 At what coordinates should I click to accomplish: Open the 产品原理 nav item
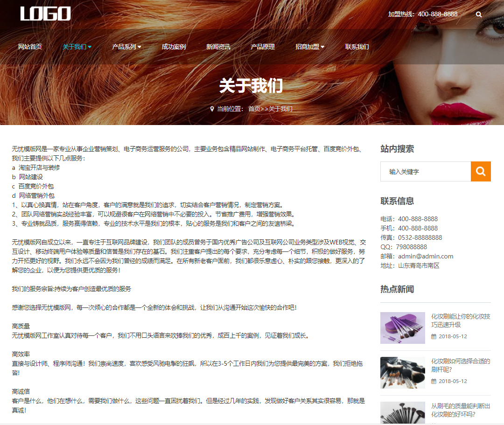(263, 47)
